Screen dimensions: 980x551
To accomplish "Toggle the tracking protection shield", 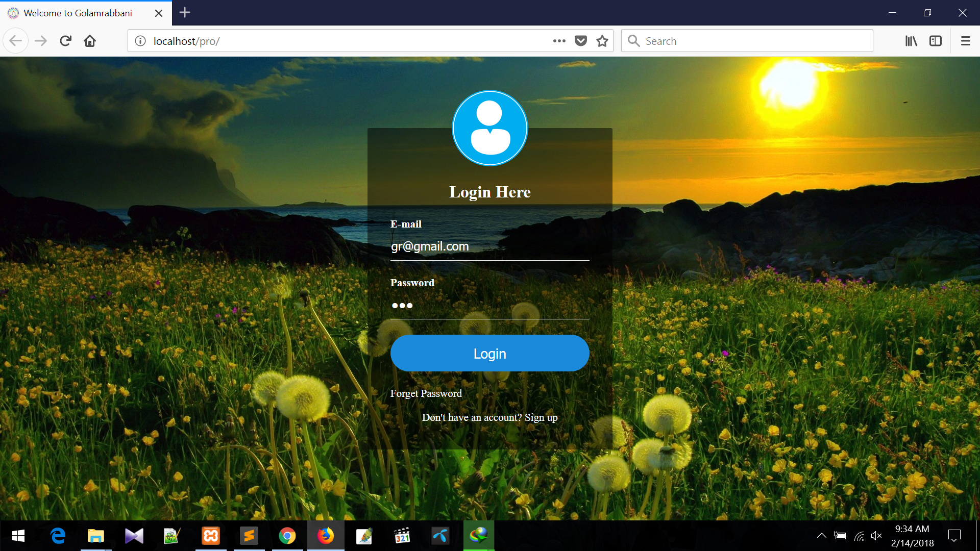I will pyautogui.click(x=580, y=40).
